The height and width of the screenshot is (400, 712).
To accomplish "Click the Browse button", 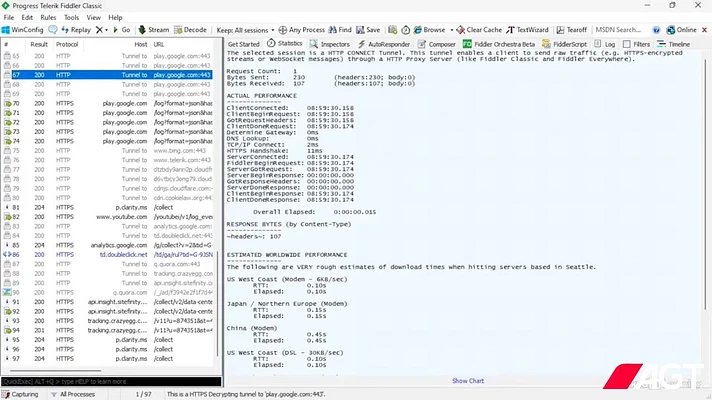I will coord(430,30).
